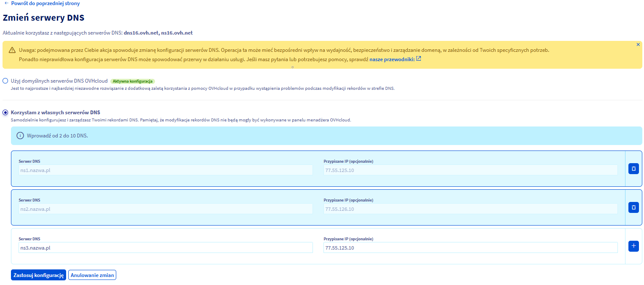Screen dimensions: 644x285
Task: Select 'Użyj domyślnych serwerów DNS OVHcloud' radio
Action: pos(5,81)
